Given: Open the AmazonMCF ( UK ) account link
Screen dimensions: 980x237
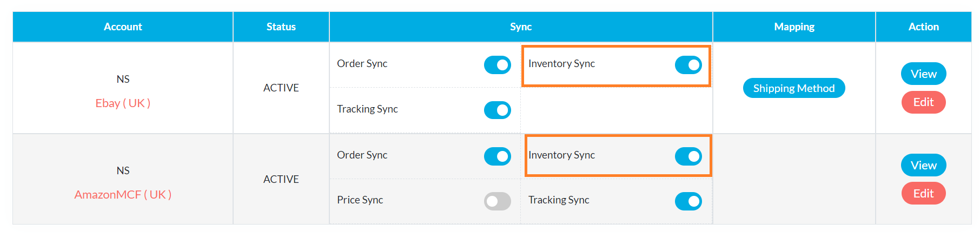Looking at the screenshot, I should pos(123,195).
